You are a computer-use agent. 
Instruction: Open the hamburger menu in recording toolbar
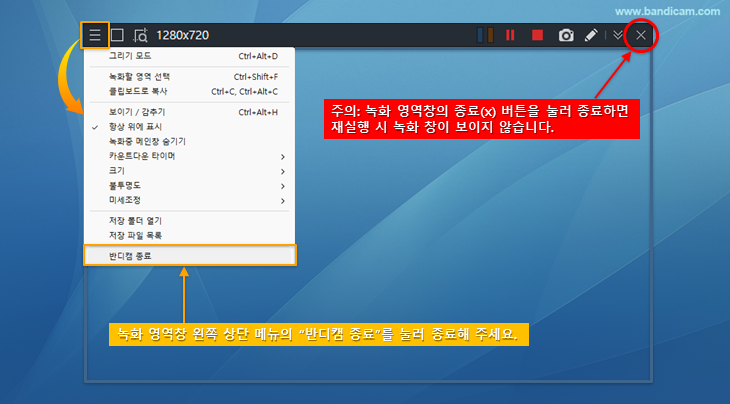(x=95, y=35)
